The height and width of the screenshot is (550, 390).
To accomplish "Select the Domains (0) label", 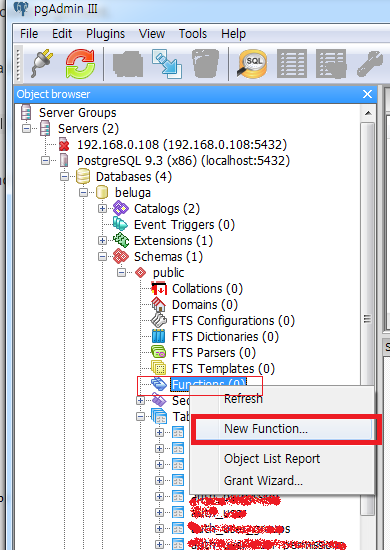I will tap(205, 304).
